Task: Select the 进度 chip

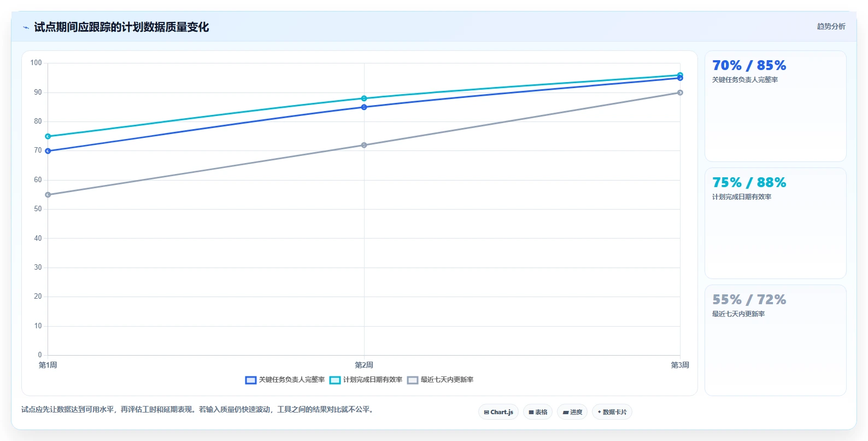Action: (572, 412)
